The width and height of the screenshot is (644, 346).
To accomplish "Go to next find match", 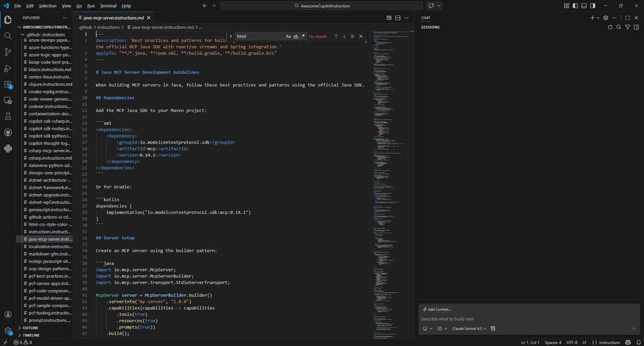I will click(x=344, y=36).
